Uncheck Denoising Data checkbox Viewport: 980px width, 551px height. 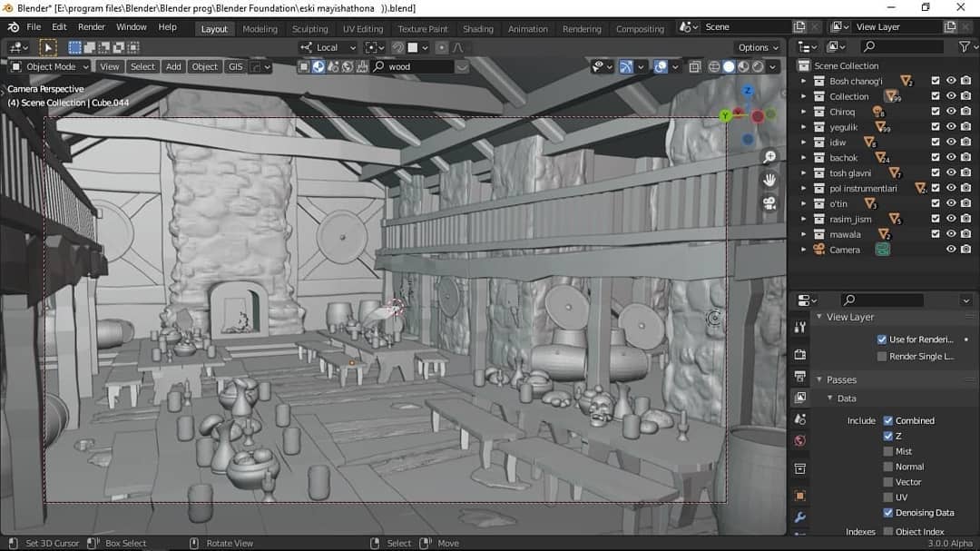coord(887,513)
